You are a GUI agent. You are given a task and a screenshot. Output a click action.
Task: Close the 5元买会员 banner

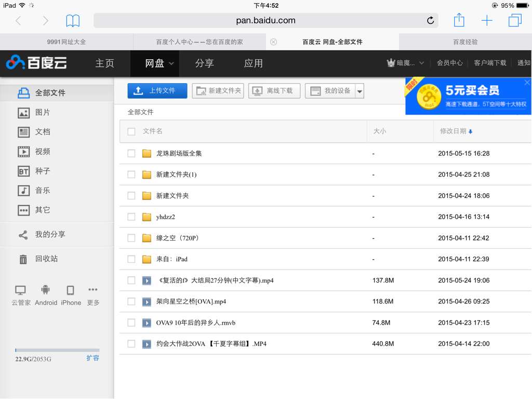coord(527,83)
